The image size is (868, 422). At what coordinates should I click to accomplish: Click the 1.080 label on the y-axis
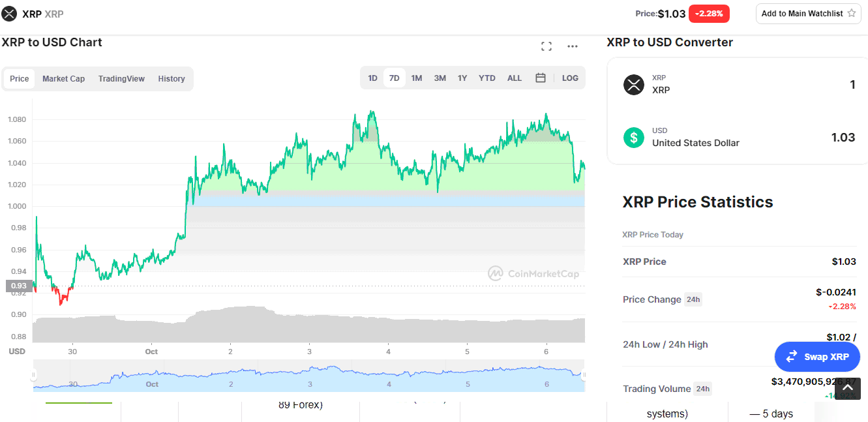17,119
